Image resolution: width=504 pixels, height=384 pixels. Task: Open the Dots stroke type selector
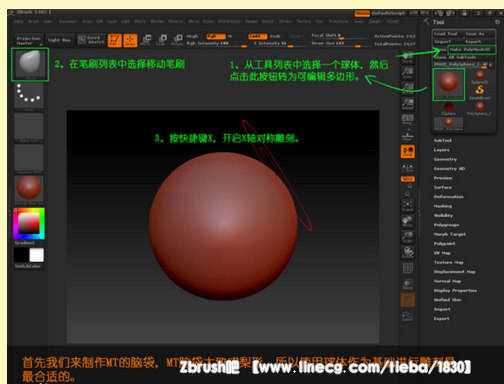29,96
